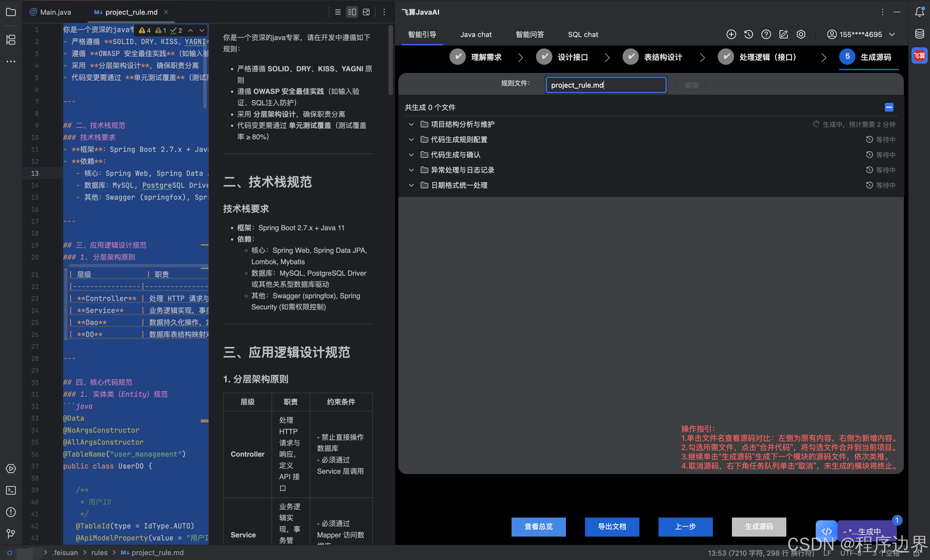Screen dimensions: 930x560
Task: Go to step 处理逻辑（接口）
Action: click(x=757, y=57)
